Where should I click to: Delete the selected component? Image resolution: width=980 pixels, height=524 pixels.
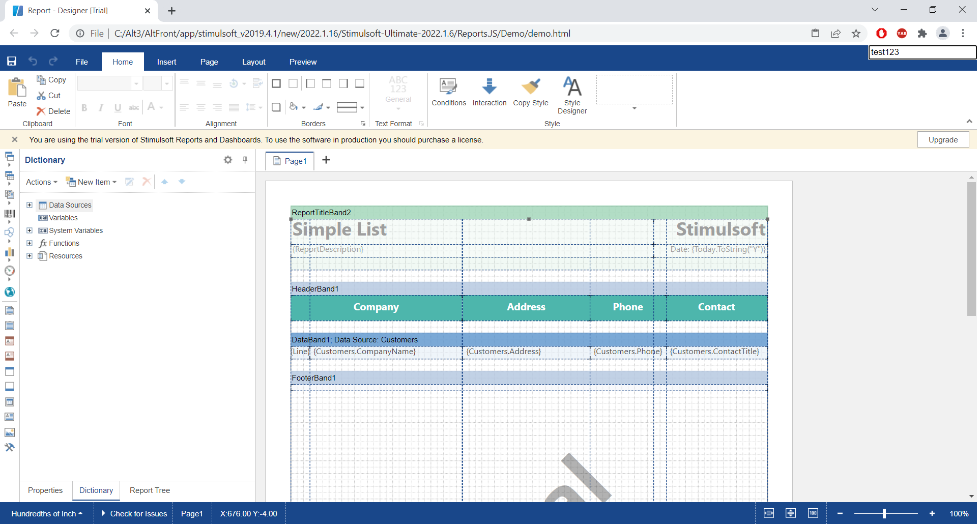(x=53, y=111)
